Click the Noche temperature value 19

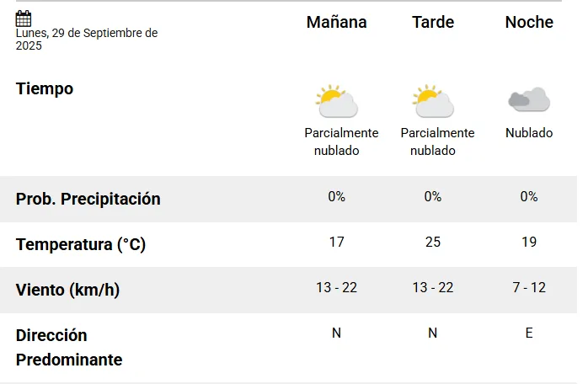[x=529, y=243]
